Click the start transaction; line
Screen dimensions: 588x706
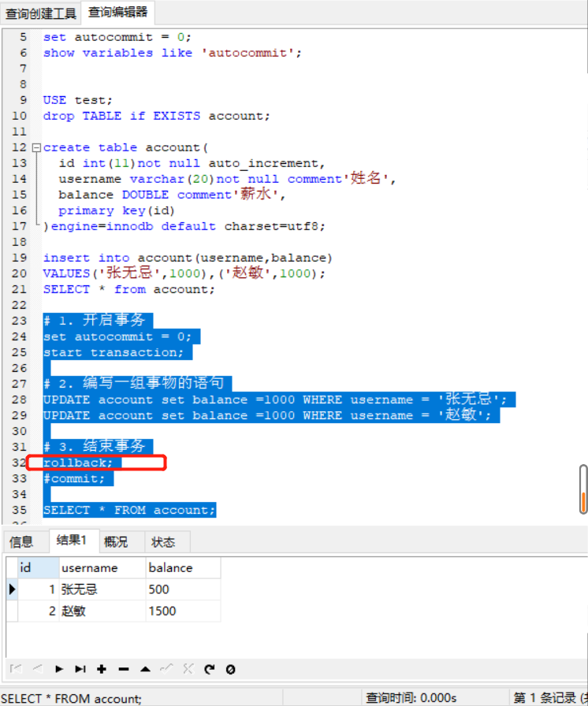(x=114, y=352)
